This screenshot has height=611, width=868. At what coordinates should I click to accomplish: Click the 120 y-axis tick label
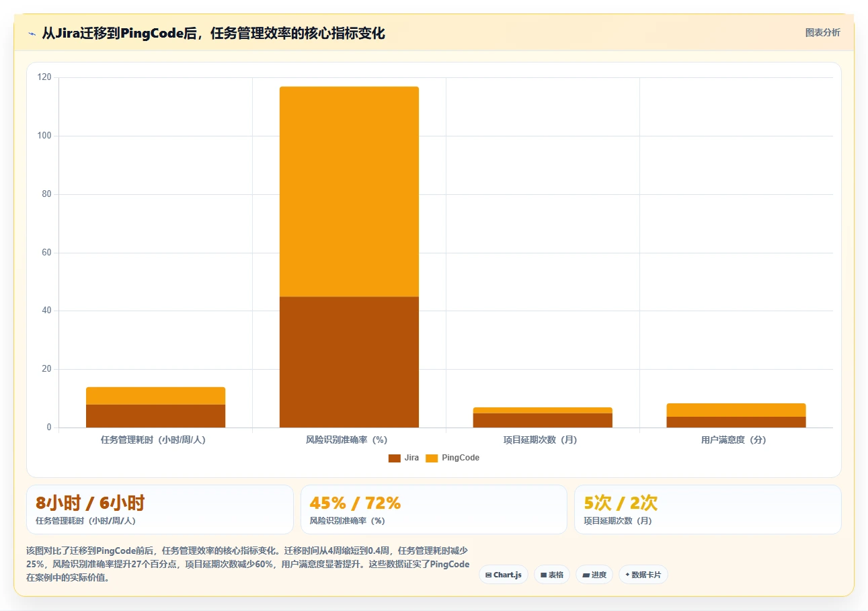[x=44, y=77]
